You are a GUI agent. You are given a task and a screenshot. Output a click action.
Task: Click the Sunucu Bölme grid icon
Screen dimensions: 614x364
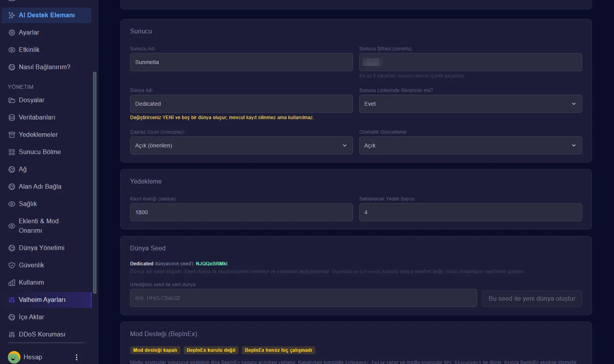pos(12,152)
